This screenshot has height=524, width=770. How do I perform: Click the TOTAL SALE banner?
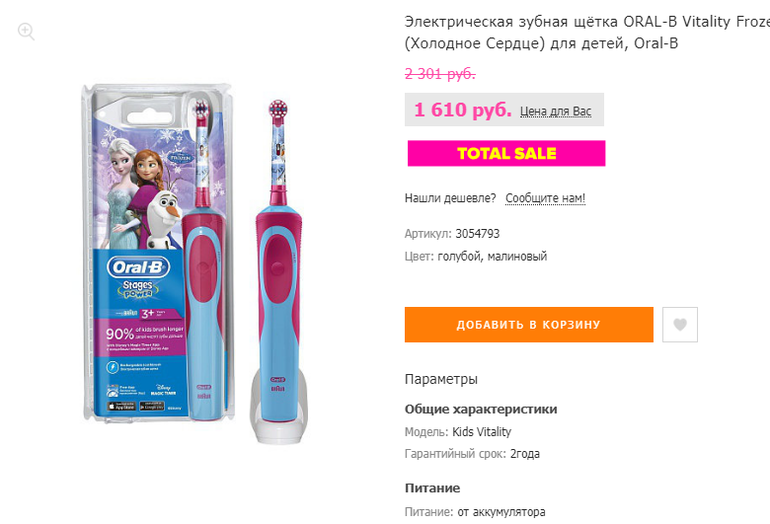(506, 153)
